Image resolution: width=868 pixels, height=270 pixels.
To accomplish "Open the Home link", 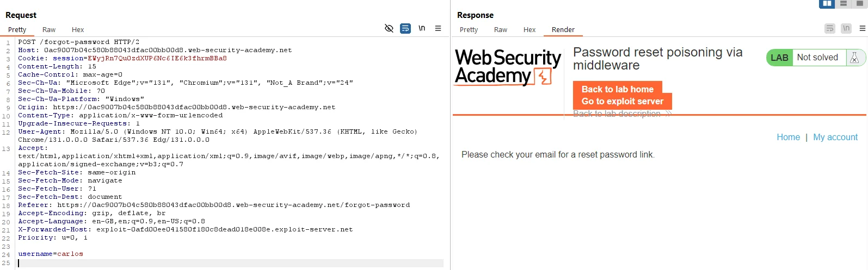I will click(789, 137).
